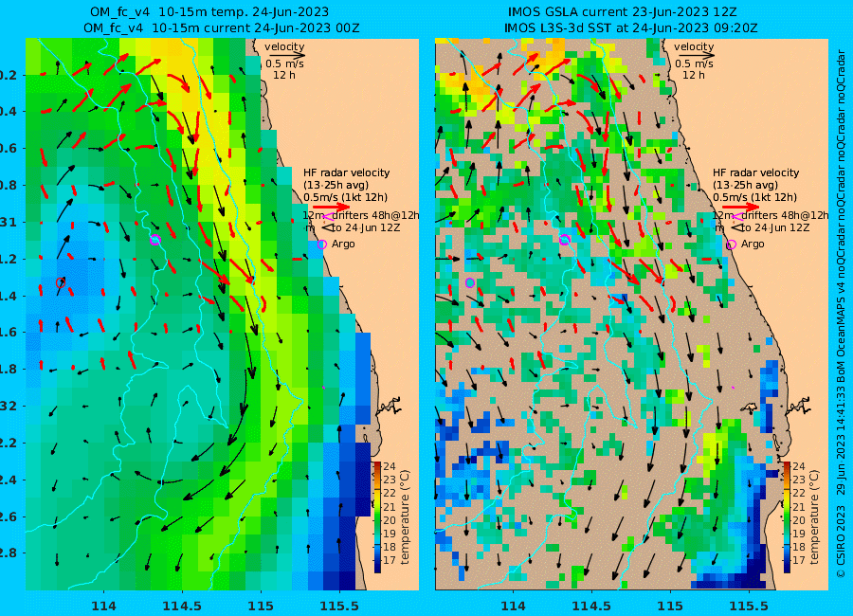853x616 pixels.
Task: Click the '0.5 m/s' velocity value in left panel
Action: pos(284,63)
